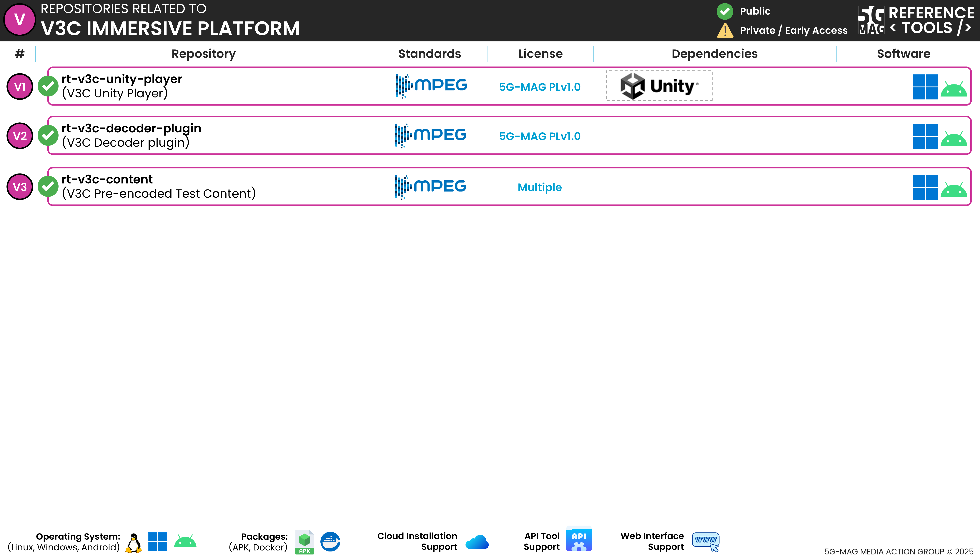Click the MPEG logo in rt-v3c-unity-player row
The image size is (980, 560).
[431, 86]
